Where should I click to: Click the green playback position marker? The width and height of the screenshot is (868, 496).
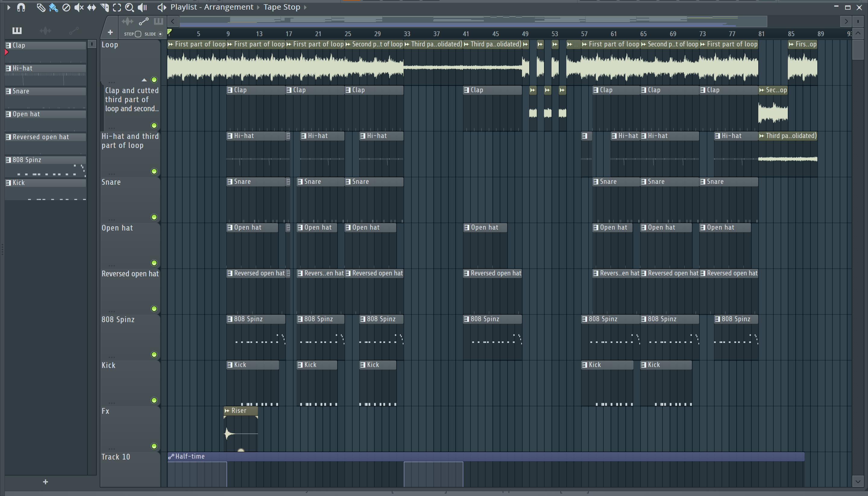point(170,32)
